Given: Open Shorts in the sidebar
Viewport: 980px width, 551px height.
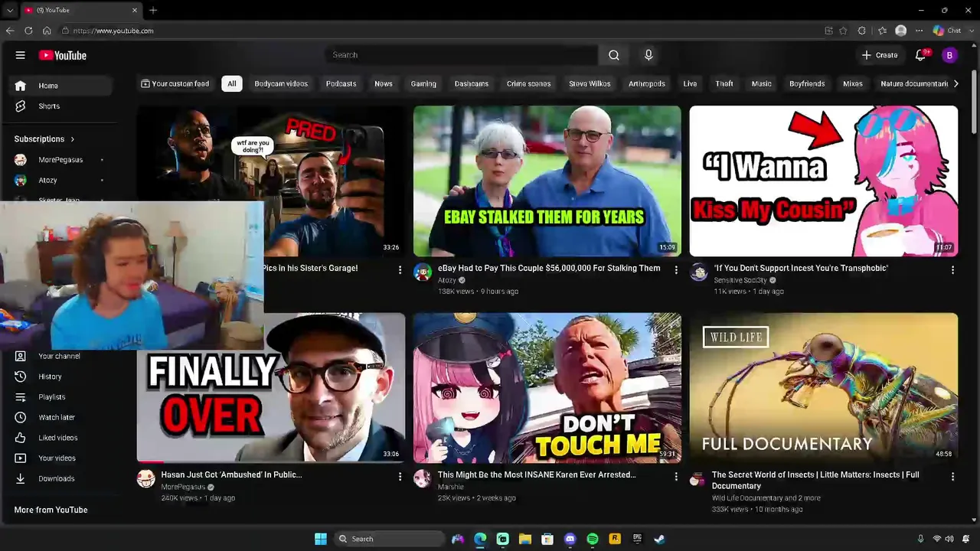Looking at the screenshot, I should click(59, 106).
